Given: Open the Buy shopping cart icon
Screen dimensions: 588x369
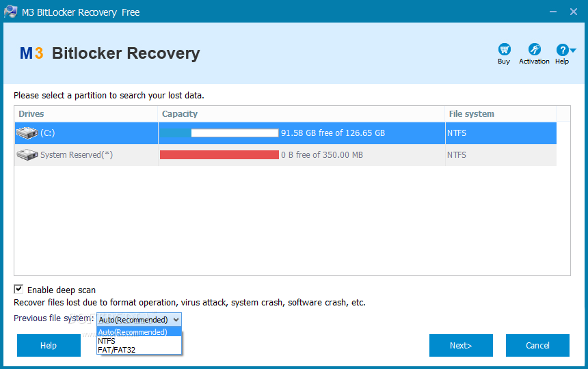Looking at the screenshot, I should tap(504, 49).
